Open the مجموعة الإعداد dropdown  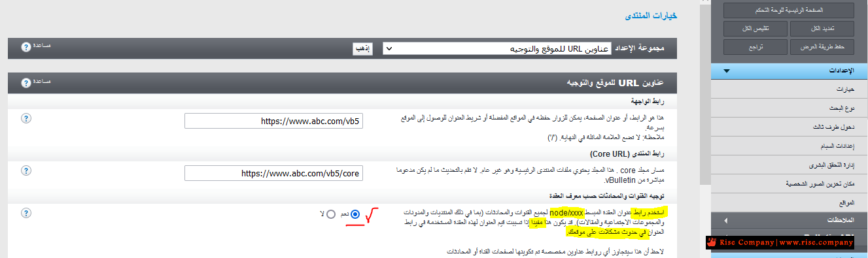click(497, 49)
